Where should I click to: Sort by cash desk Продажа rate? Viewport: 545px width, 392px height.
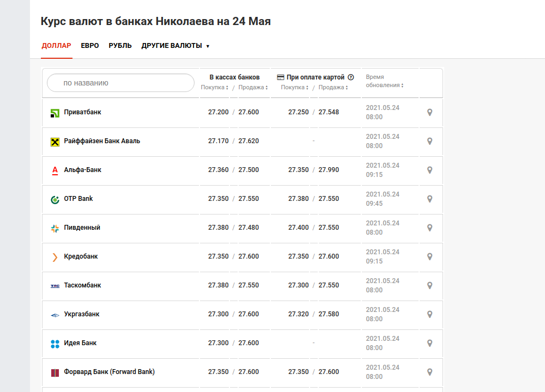pos(253,87)
